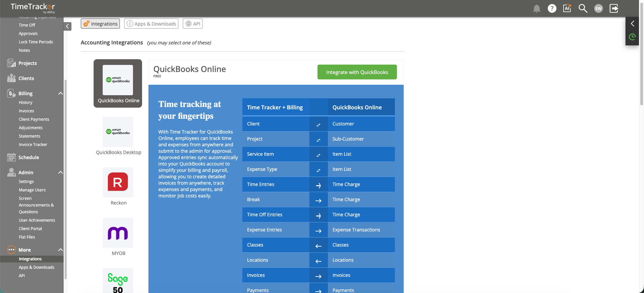
Task: Open Client Payments
Action: (34, 119)
